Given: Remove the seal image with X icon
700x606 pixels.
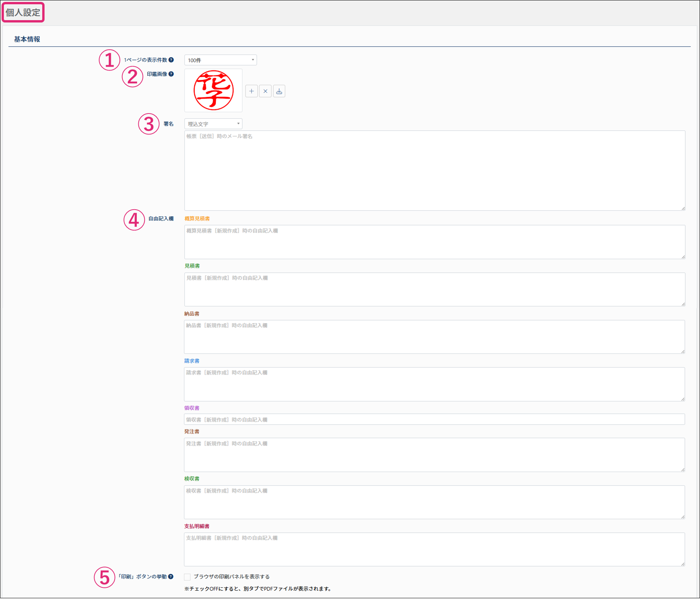Looking at the screenshot, I should (265, 91).
